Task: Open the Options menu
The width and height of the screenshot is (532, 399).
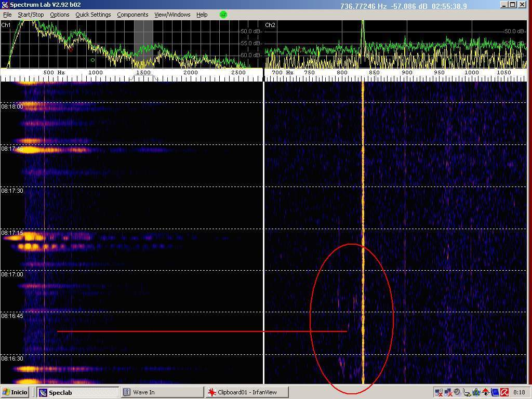Action: tap(59, 15)
